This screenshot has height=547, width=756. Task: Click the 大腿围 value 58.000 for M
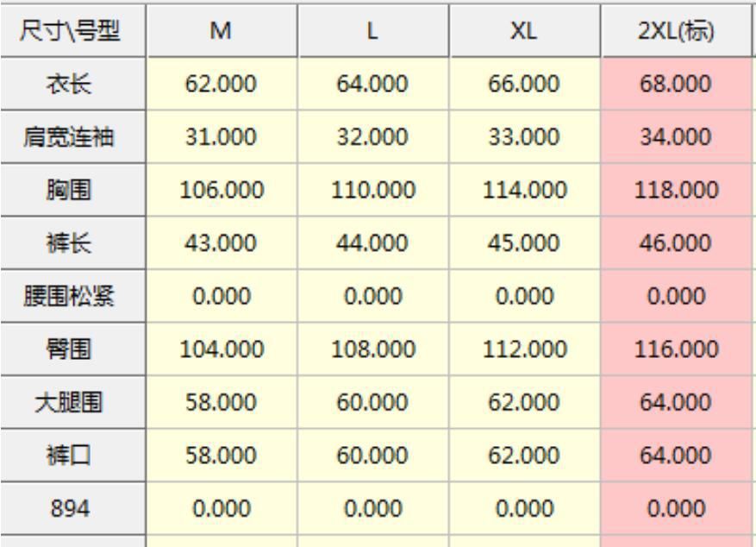(222, 402)
